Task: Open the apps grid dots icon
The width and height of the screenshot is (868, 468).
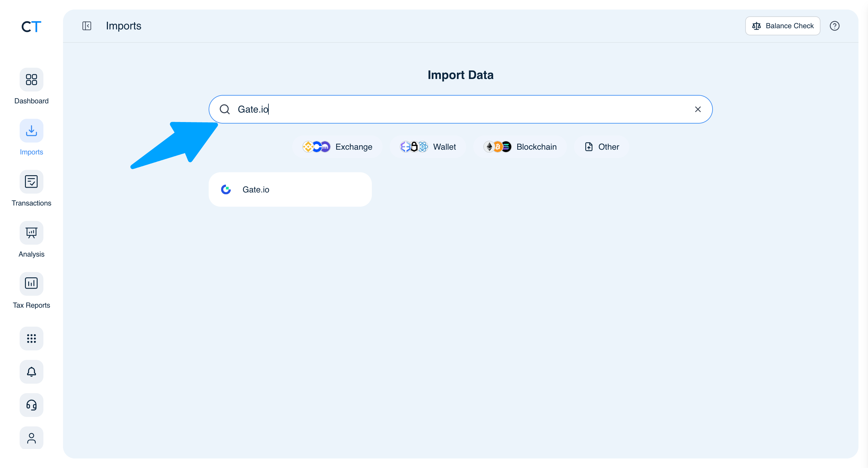Action: [31, 338]
